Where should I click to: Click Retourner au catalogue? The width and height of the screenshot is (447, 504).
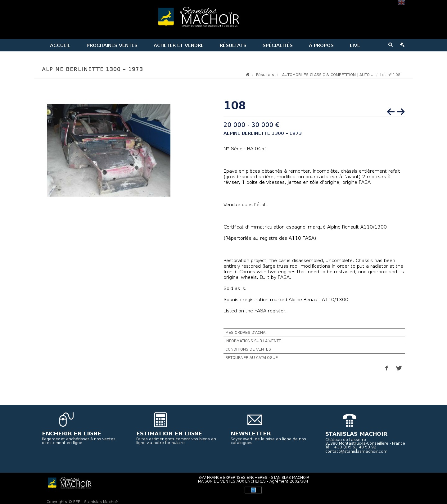[314, 358]
